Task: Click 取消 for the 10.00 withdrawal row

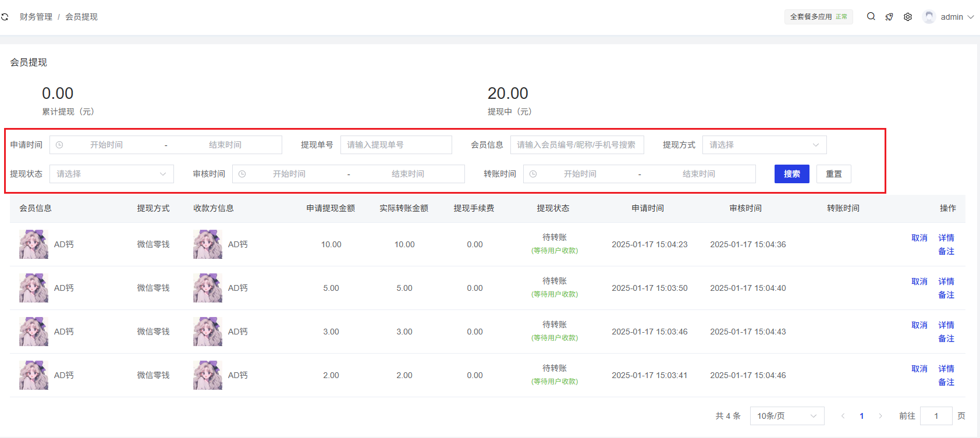Action: click(x=919, y=238)
